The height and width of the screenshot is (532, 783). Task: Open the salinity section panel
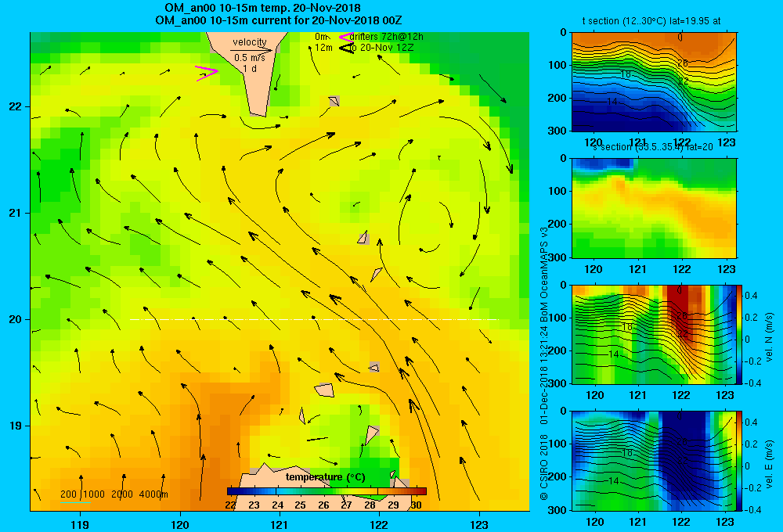(x=654, y=208)
